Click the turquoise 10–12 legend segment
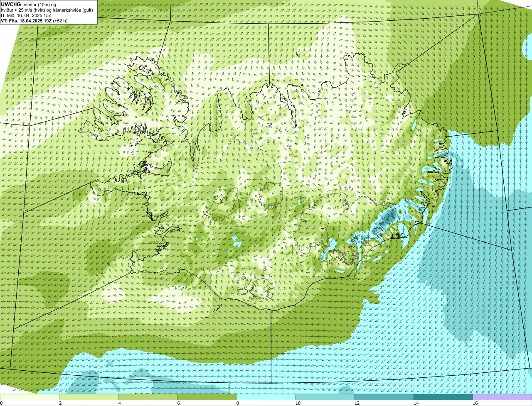 pyautogui.click(x=325, y=397)
